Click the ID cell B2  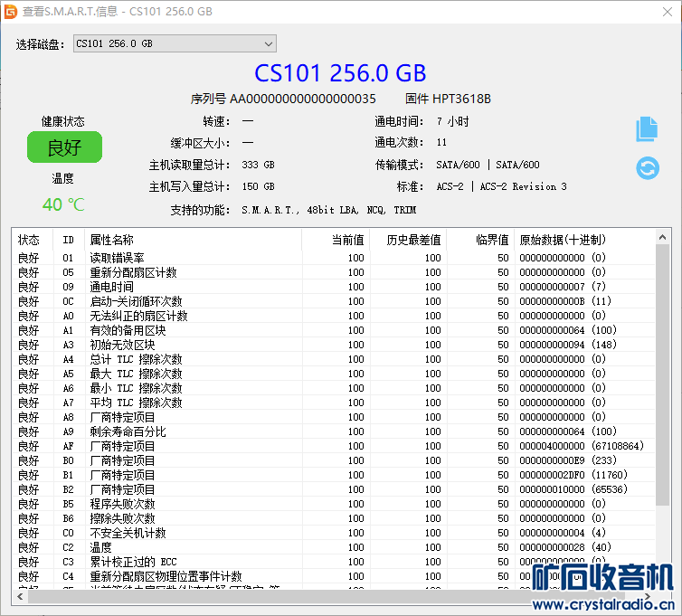tap(68, 489)
